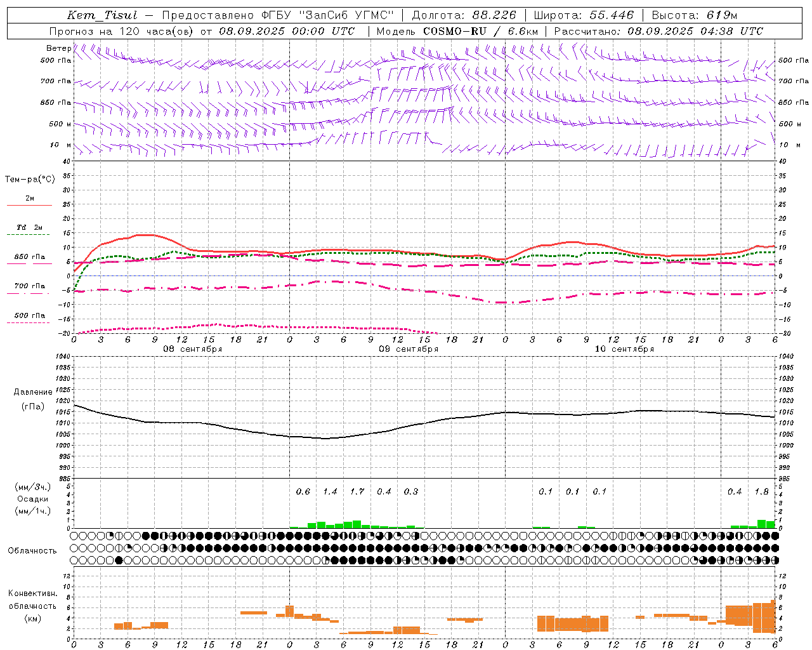
Task: Click the Давление panel label
Action: pos(33,392)
